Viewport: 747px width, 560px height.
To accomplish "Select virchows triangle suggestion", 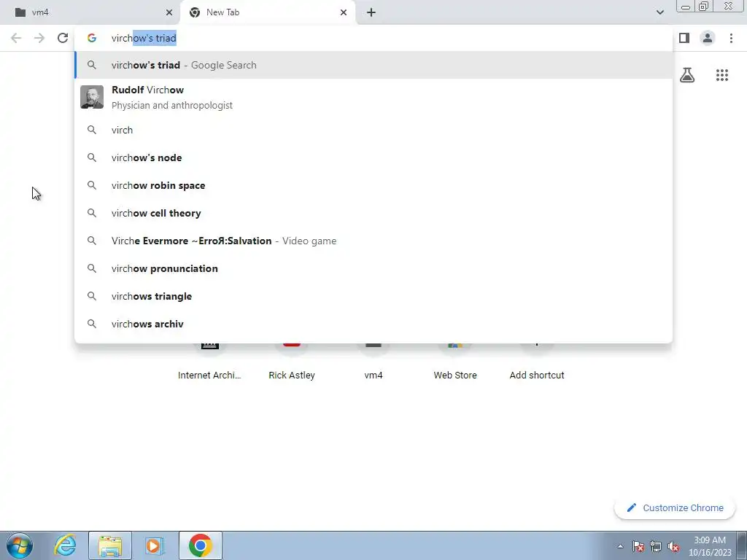I will pyautogui.click(x=373, y=296).
